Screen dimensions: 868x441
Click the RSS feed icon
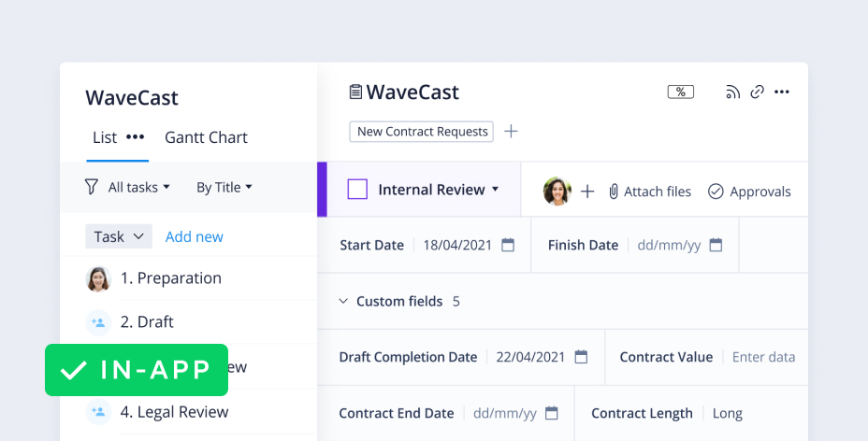coord(732,92)
